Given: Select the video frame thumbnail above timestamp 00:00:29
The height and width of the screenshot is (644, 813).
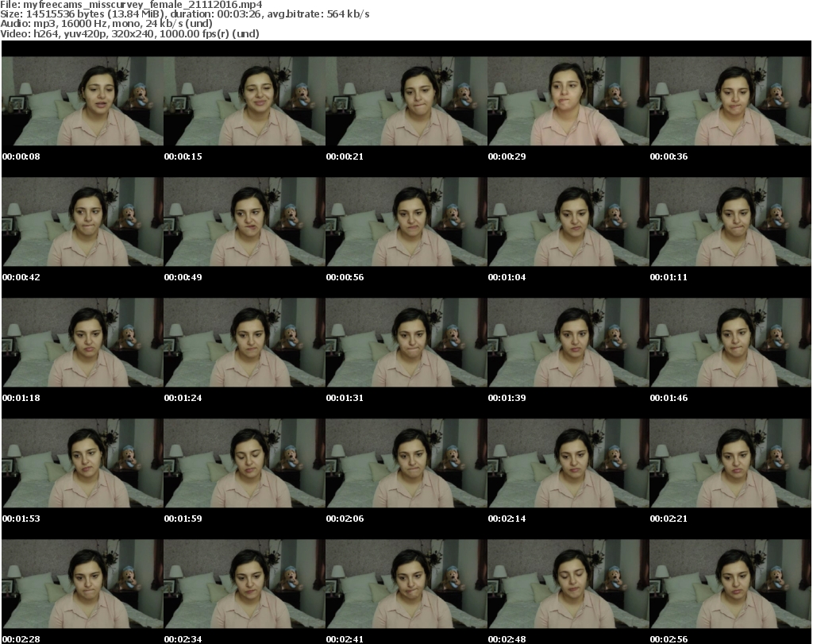Looking at the screenshot, I should point(568,101).
